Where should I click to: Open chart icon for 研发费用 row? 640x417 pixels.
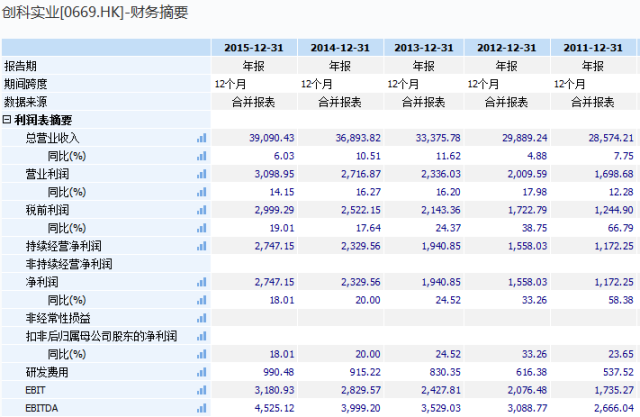202,372
